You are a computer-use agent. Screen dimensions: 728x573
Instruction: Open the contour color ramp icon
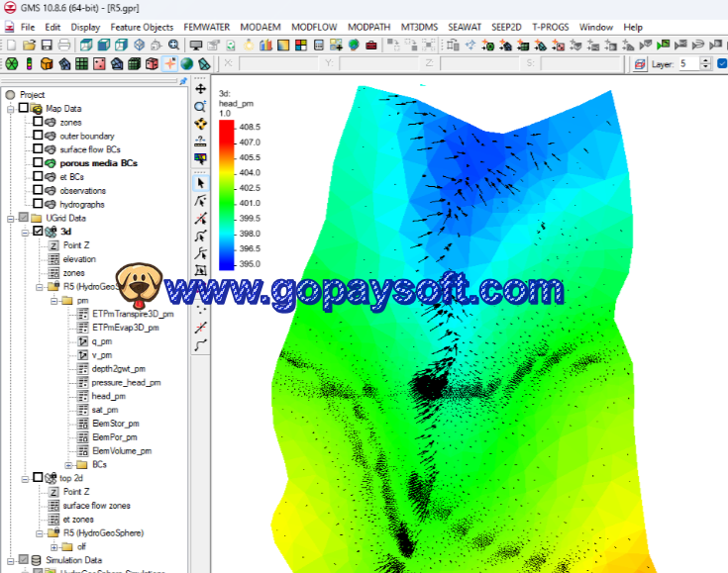283,45
